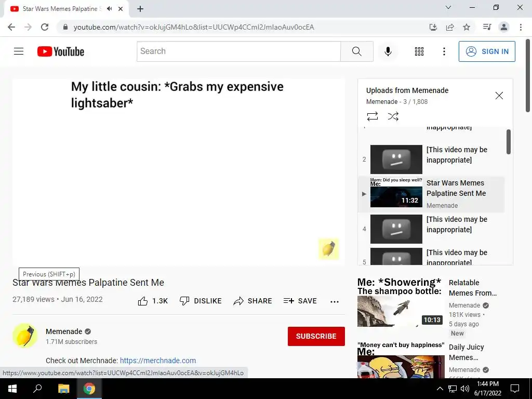Bookmark this tab with star

click(x=467, y=27)
